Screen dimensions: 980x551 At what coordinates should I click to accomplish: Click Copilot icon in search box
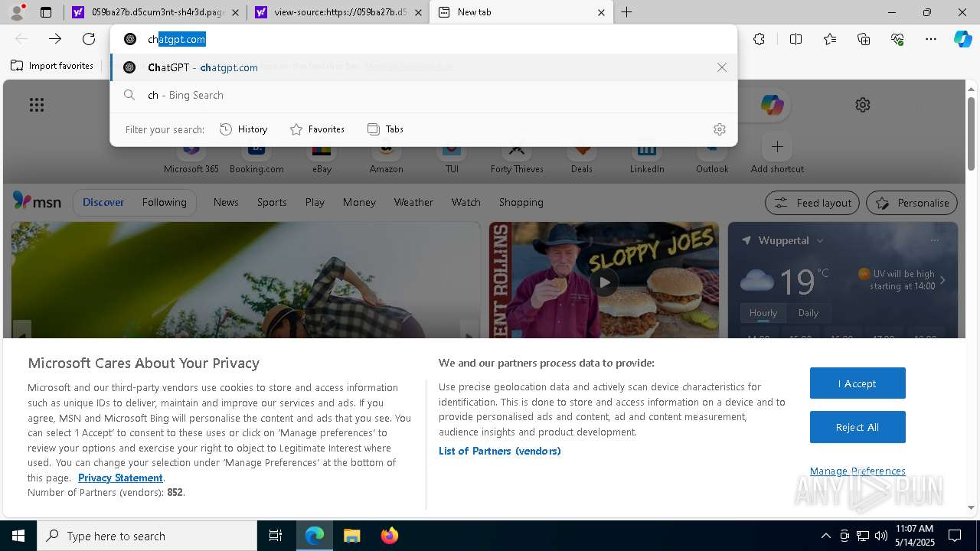[772, 105]
